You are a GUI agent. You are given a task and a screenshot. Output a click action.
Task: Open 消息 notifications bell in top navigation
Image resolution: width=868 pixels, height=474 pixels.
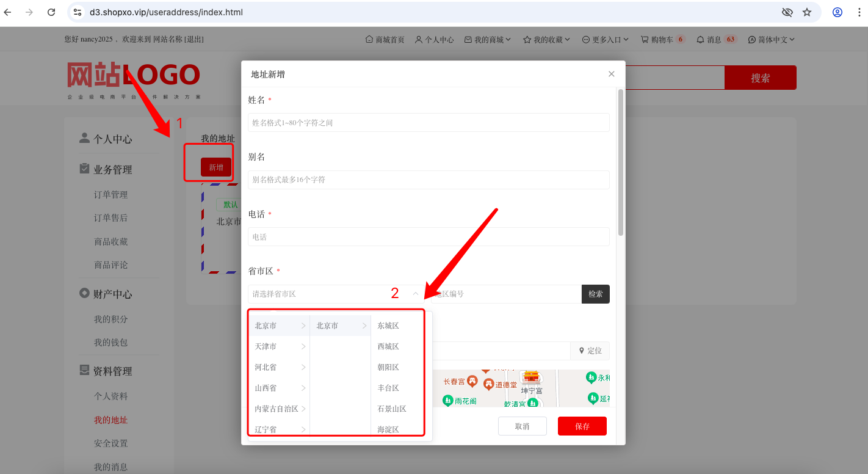pos(717,40)
